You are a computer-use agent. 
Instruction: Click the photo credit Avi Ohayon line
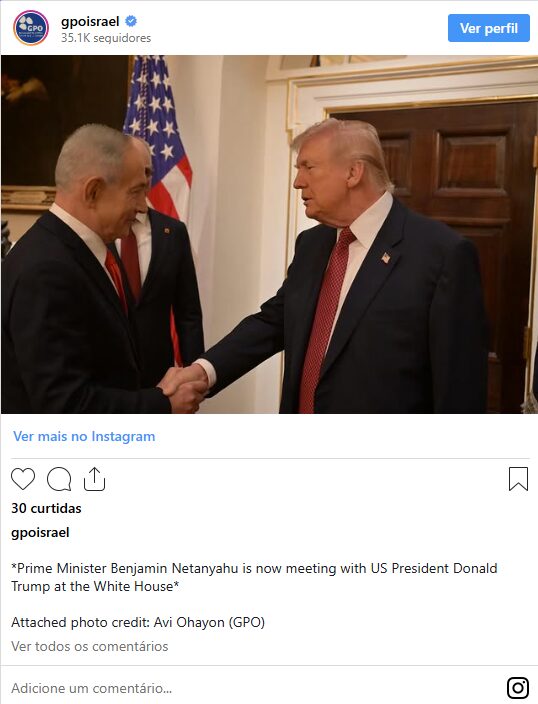[138, 622]
